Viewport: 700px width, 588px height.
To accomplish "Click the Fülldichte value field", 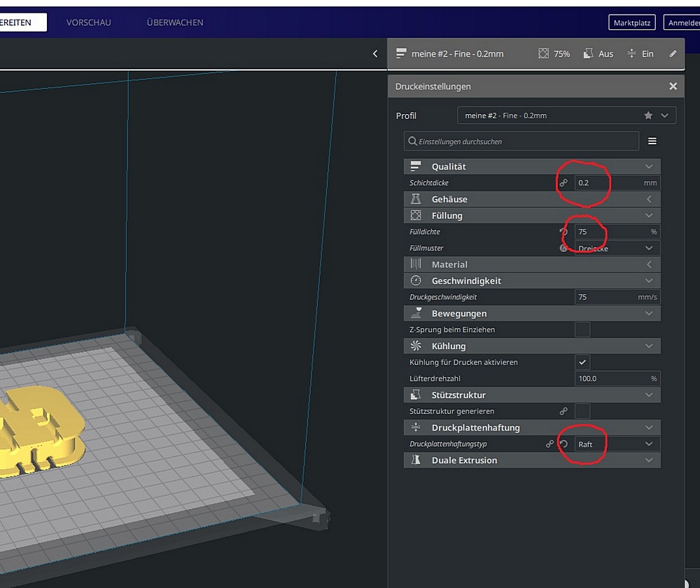I will click(x=617, y=231).
